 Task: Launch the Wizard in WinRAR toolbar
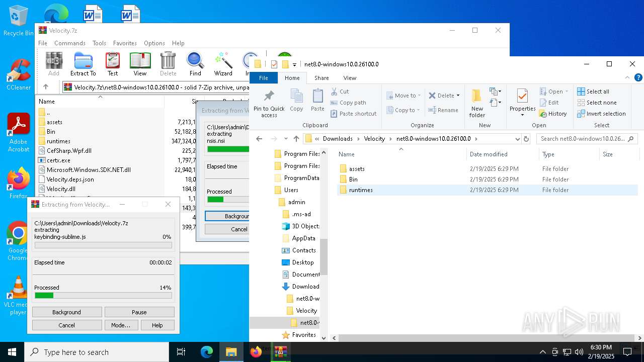coord(223,64)
